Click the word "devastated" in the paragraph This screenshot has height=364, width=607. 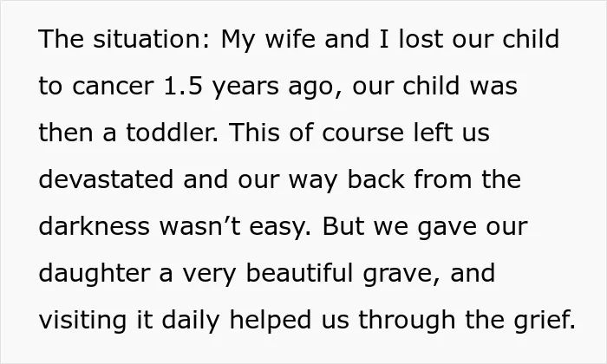pyautogui.click(x=106, y=179)
